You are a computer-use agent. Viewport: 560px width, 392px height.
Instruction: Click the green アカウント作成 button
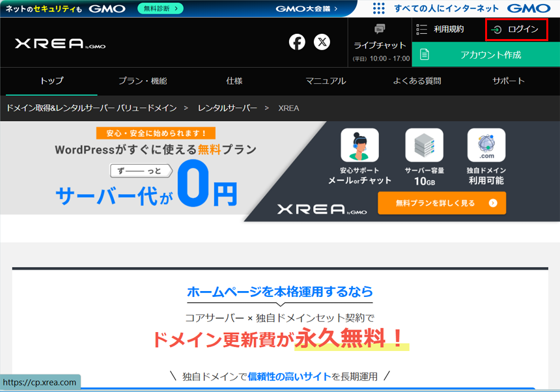pos(486,55)
